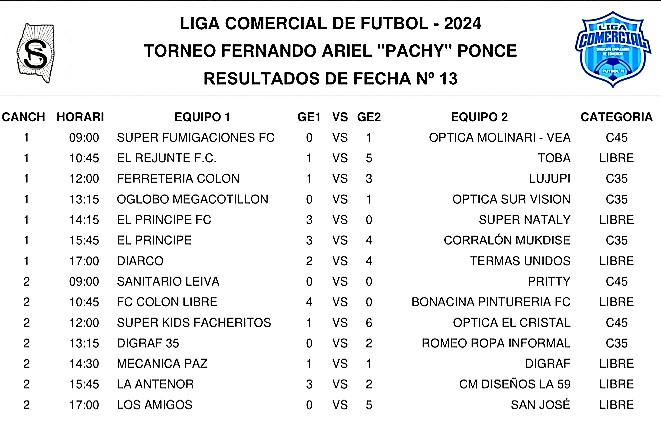The height and width of the screenshot is (435, 661).
Task: Select the EQUIPO 1 column header
Action: (202, 117)
